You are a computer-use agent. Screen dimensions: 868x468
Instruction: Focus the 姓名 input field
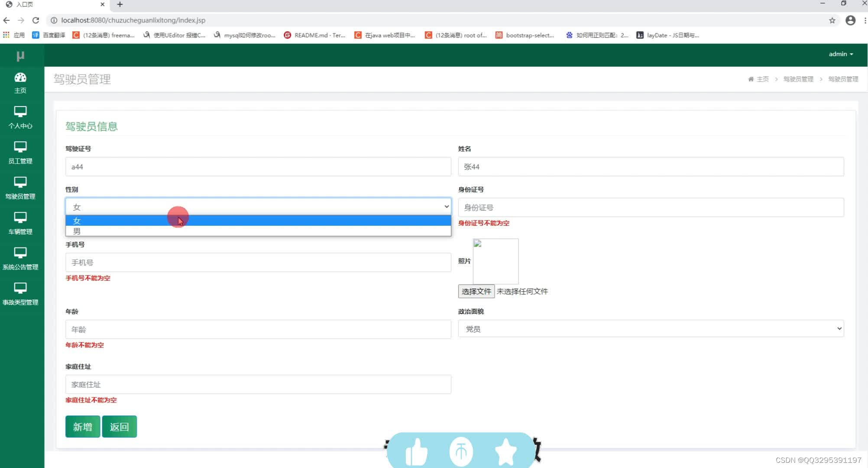coord(651,167)
